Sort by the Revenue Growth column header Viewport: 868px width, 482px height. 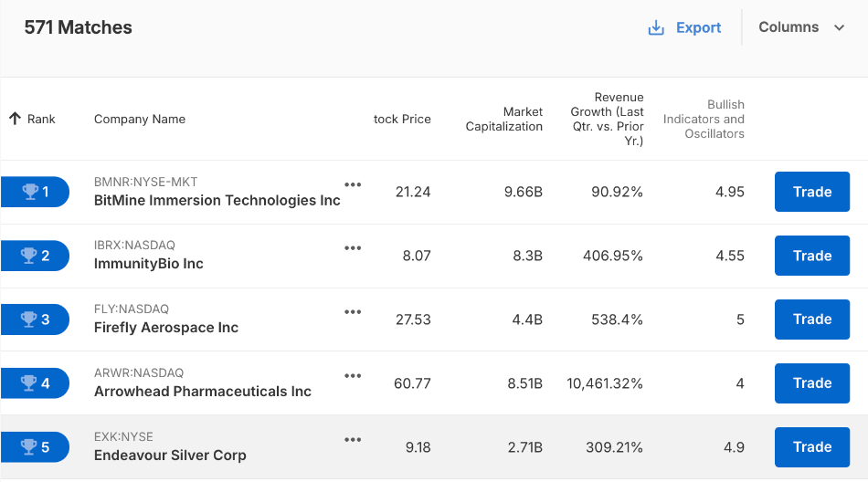coord(607,119)
